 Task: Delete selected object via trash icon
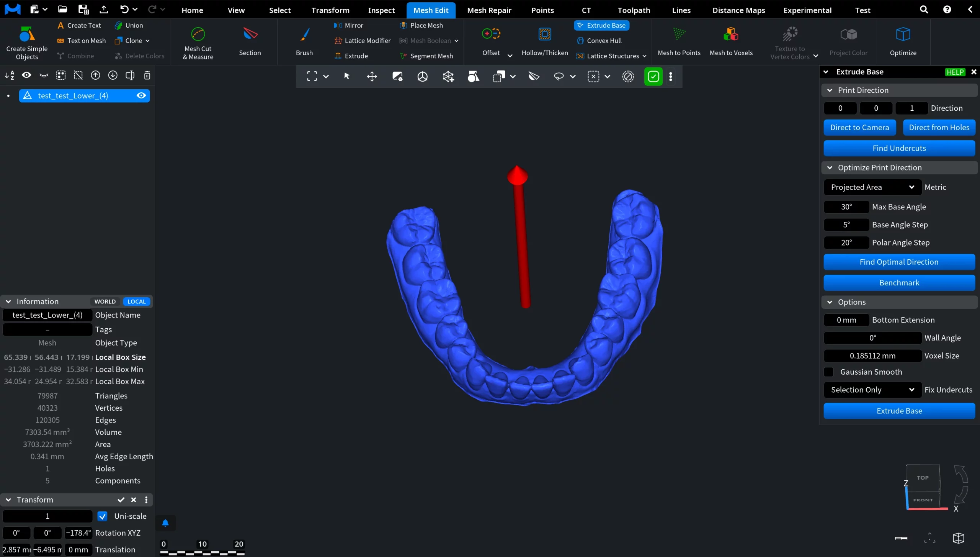tap(147, 75)
